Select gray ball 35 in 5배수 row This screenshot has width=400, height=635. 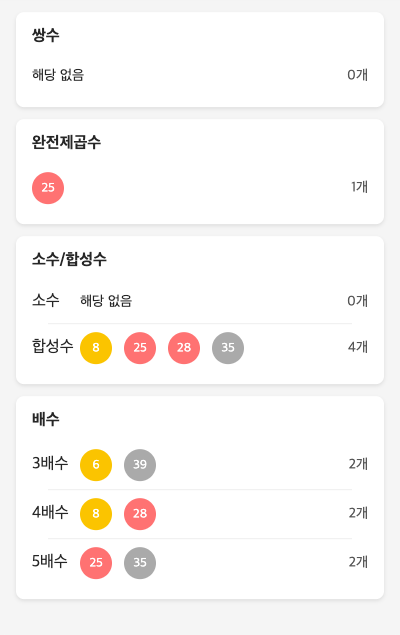(x=140, y=563)
